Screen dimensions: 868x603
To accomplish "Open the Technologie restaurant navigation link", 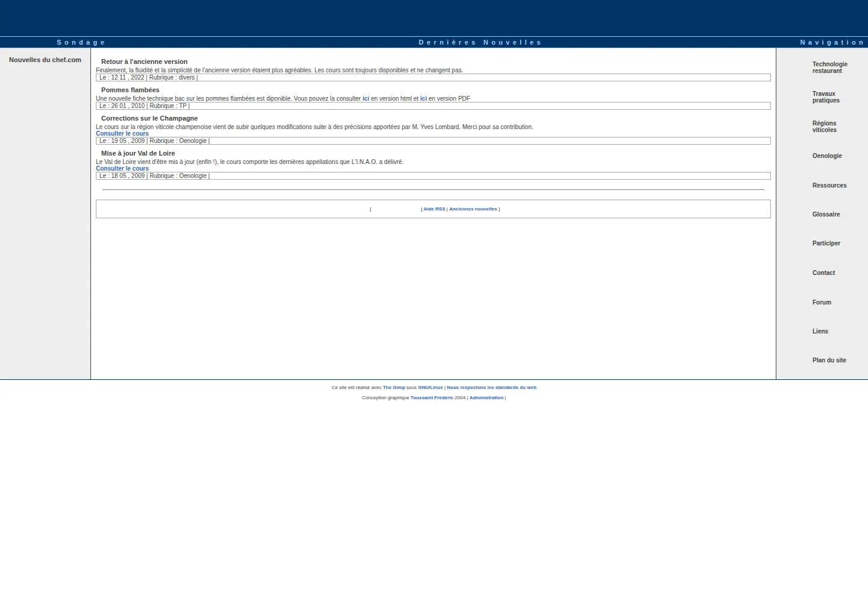I will (x=829, y=68).
